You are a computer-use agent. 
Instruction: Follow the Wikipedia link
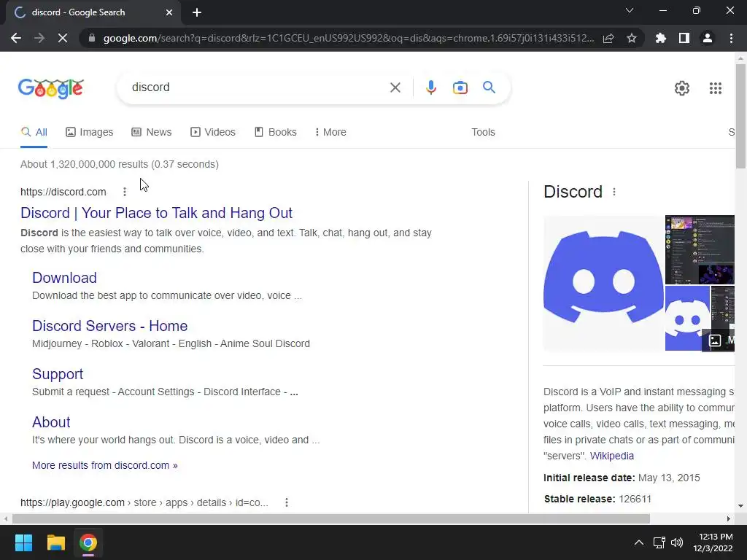[612, 456]
